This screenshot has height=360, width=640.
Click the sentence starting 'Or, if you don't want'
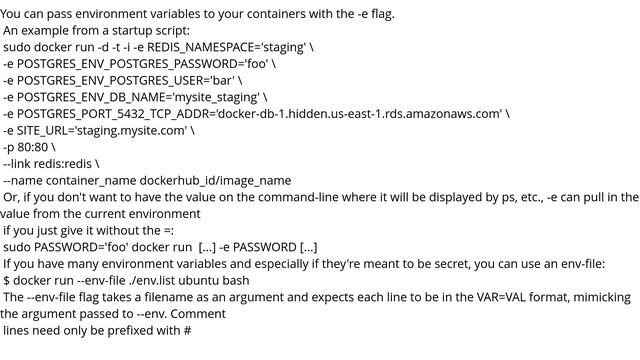320,206
